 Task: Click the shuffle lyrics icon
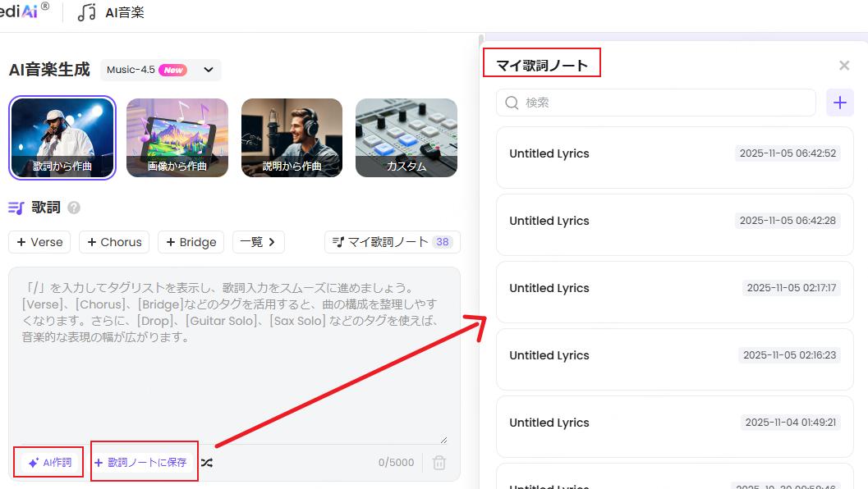tap(206, 462)
